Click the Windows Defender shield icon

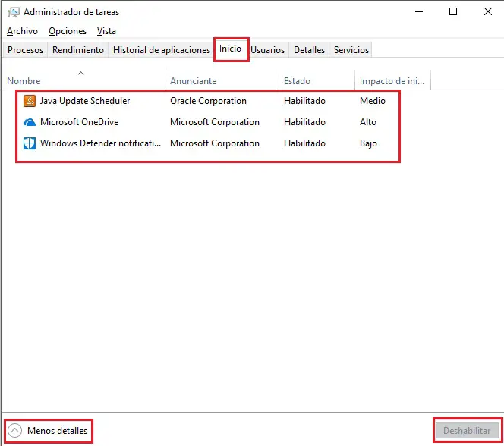coord(30,143)
